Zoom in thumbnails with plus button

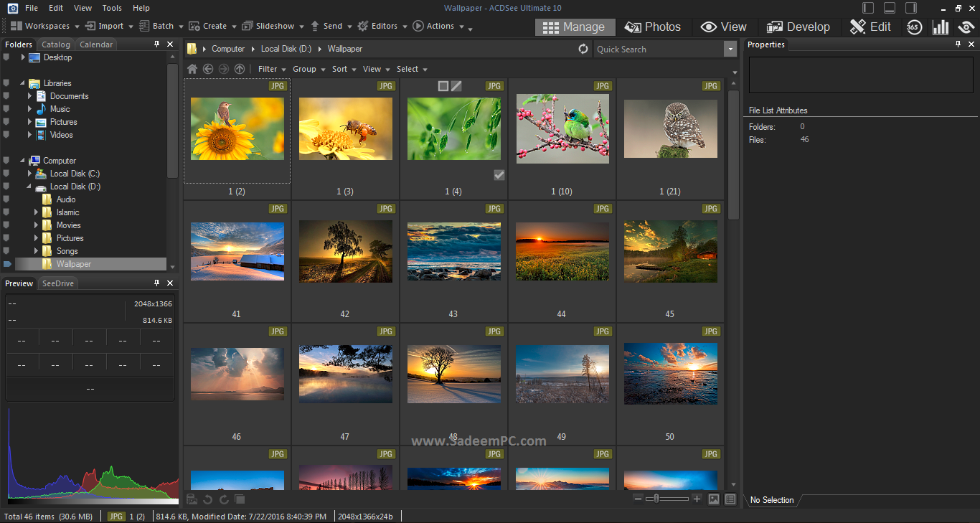point(697,499)
